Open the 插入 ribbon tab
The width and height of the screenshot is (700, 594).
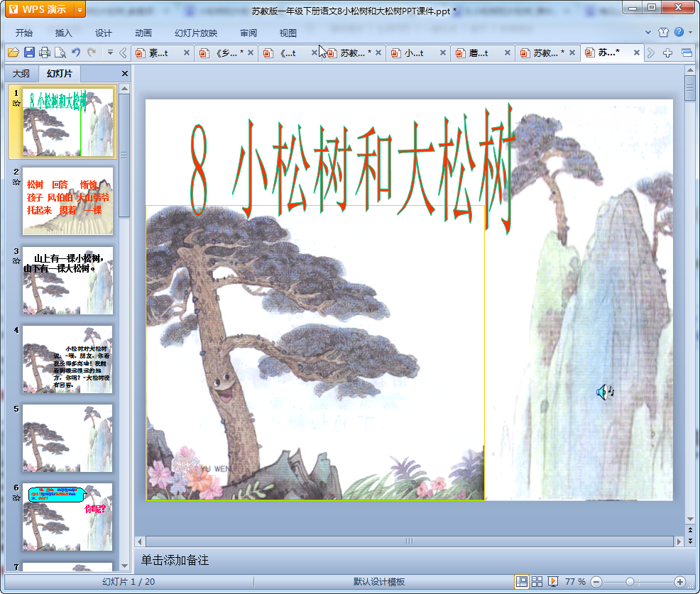[63, 33]
